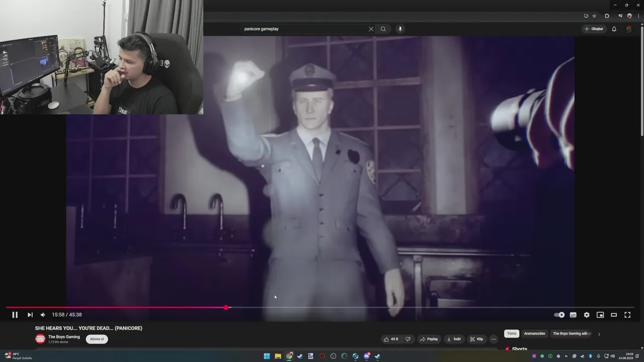This screenshot has width=644, height=362.
Task: Open the taskbar clock 23:03
Action: [626, 356]
